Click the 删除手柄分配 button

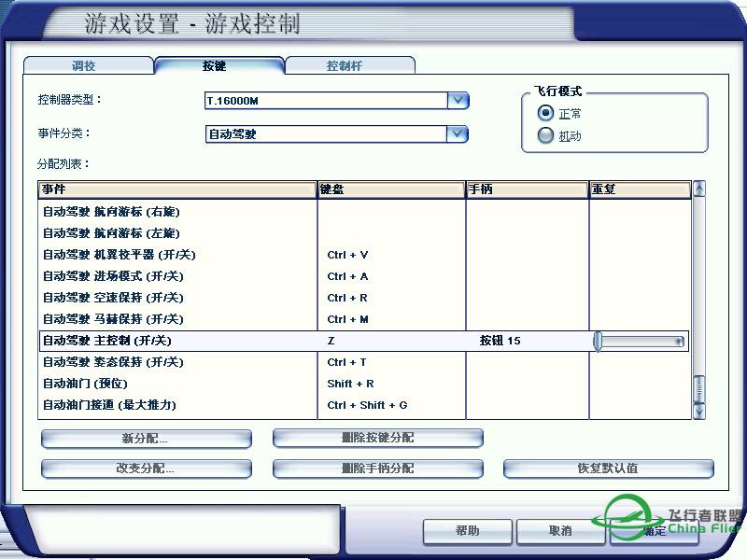377,469
